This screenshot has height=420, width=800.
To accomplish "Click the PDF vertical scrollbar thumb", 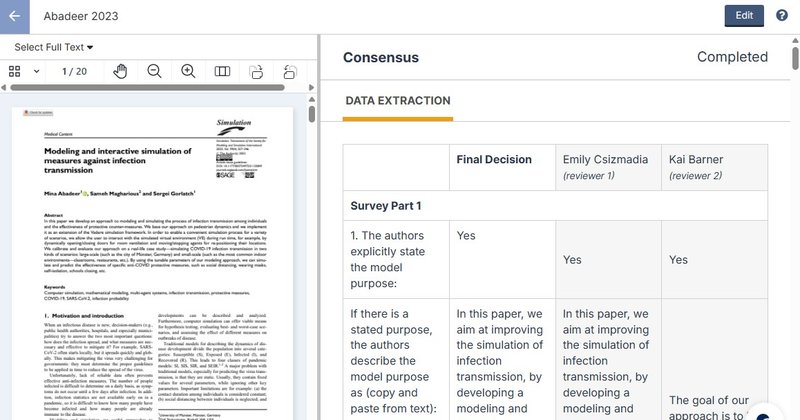I will pos(312,113).
